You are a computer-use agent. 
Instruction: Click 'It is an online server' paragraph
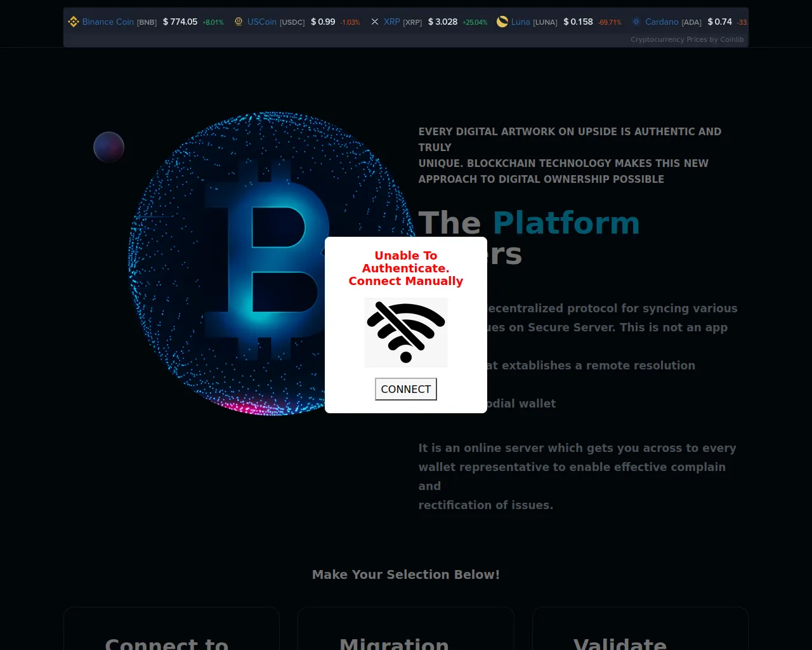577,476
